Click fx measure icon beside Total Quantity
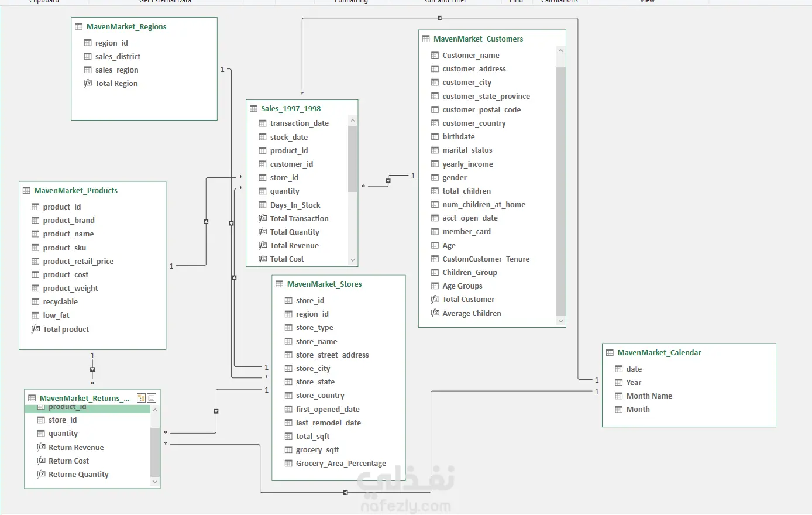The height and width of the screenshot is (515, 812). coord(263,232)
